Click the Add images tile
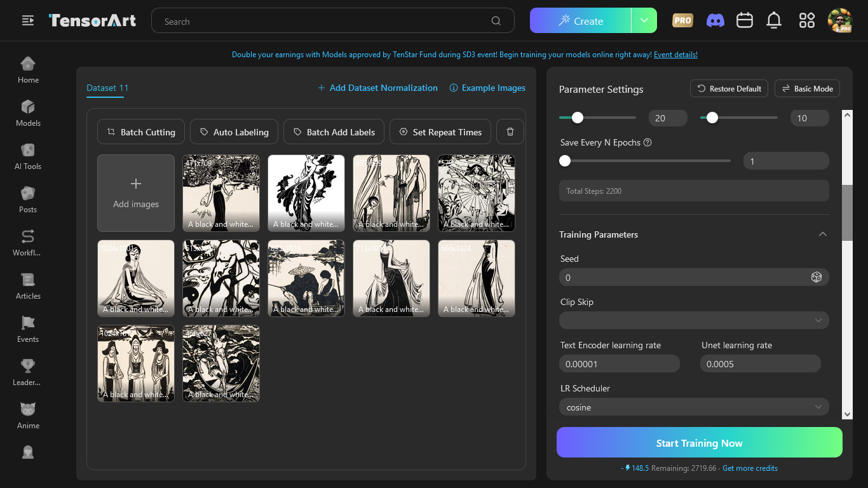 pos(136,193)
